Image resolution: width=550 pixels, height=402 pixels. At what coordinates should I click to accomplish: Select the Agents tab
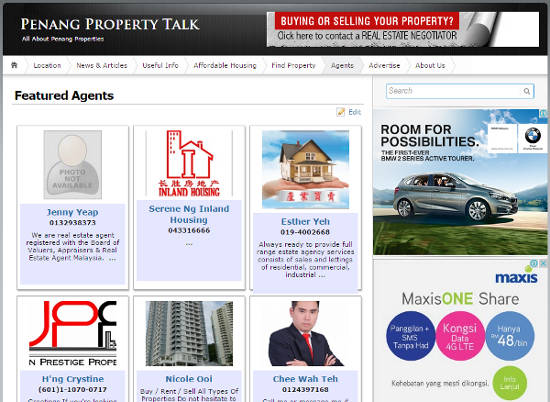click(342, 66)
